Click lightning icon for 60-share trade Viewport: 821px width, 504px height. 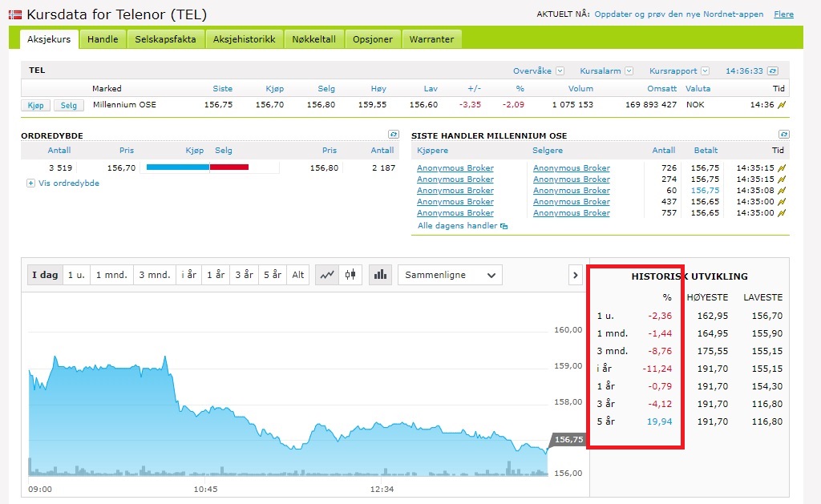click(x=782, y=191)
